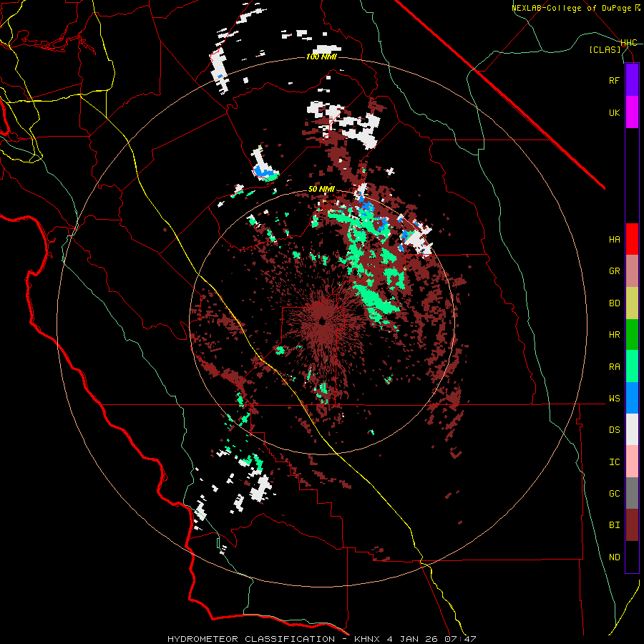Click the HR legend label
The image size is (644, 644).
pyautogui.click(x=614, y=335)
